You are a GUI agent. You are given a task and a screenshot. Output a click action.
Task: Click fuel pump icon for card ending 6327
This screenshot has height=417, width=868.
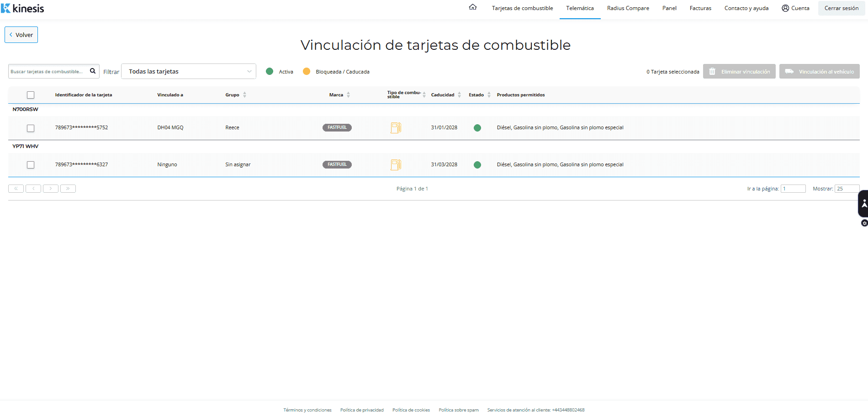pos(396,164)
